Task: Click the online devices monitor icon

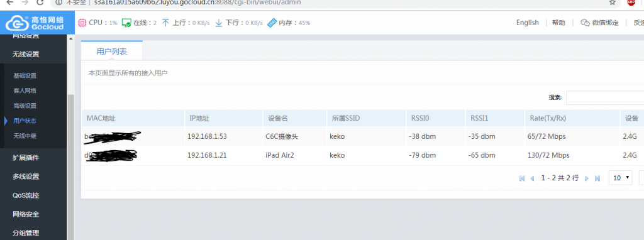Action: pos(126,23)
